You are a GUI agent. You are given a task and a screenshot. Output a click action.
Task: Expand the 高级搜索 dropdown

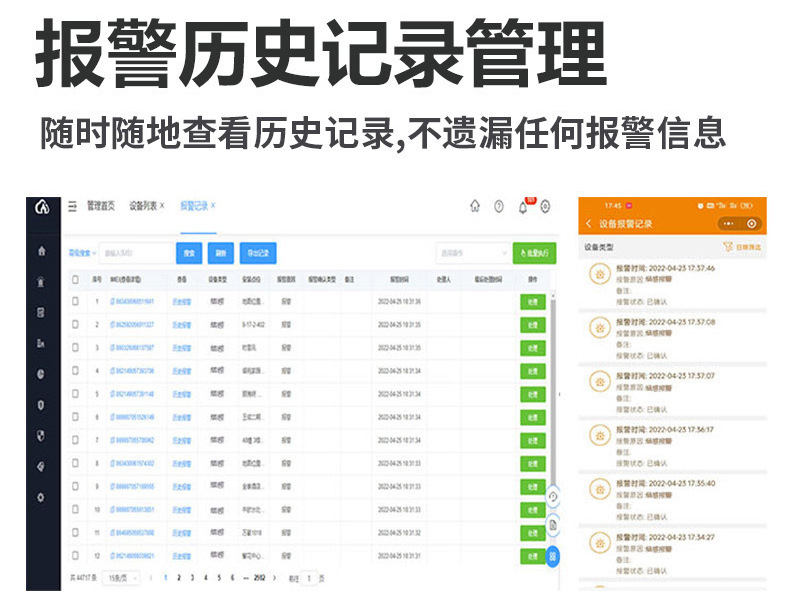[82, 253]
